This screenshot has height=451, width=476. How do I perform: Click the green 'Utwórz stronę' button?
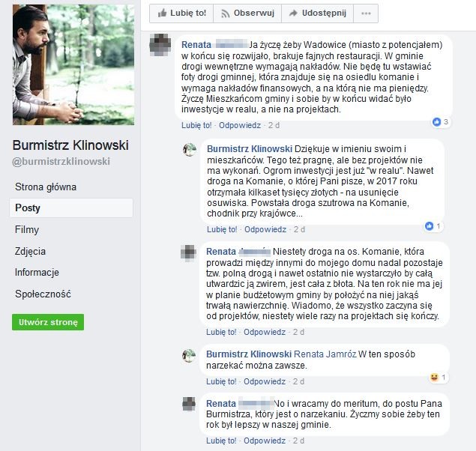[48, 322]
